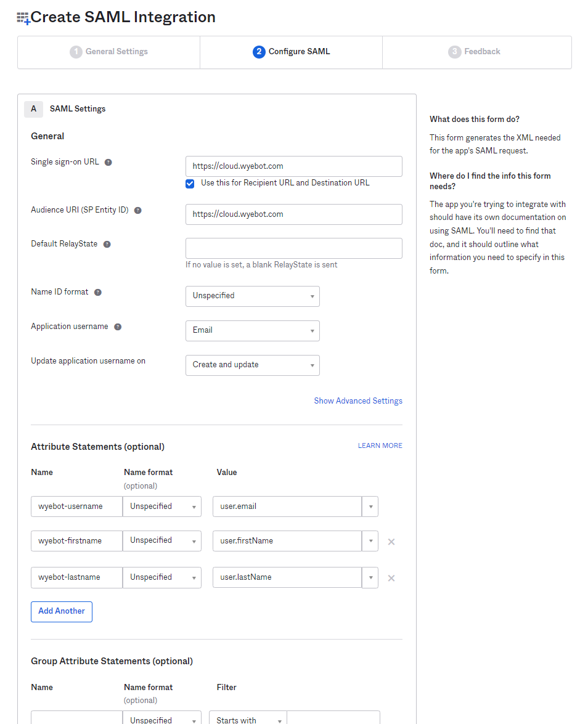This screenshot has height=724, width=588.
Task: Click the step 3 number badge
Action: tap(454, 52)
